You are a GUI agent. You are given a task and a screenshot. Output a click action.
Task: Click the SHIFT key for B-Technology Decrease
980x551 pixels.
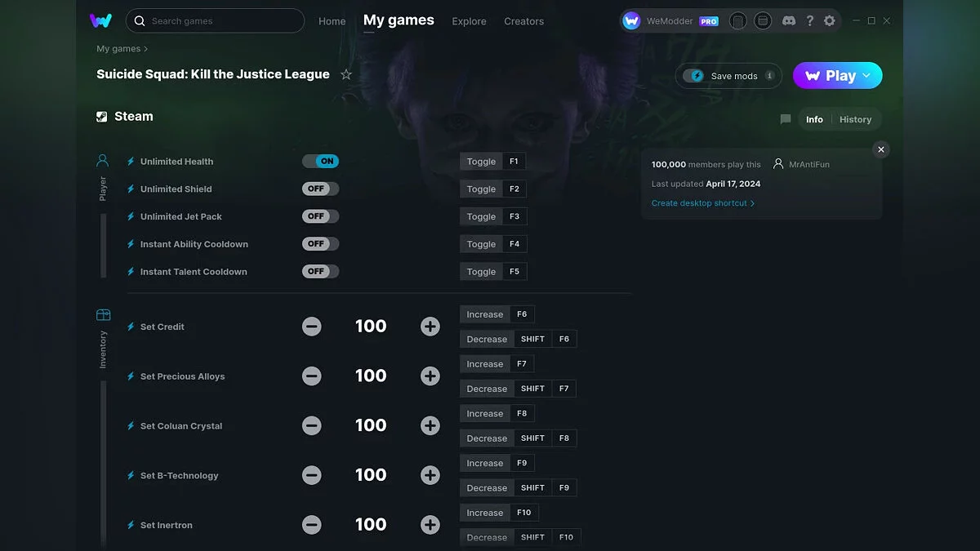click(532, 488)
